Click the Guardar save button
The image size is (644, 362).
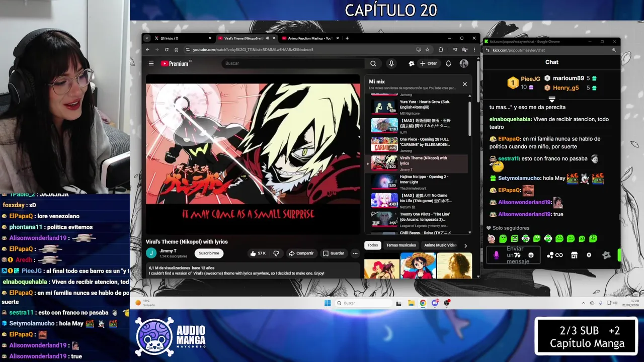(334, 253)
